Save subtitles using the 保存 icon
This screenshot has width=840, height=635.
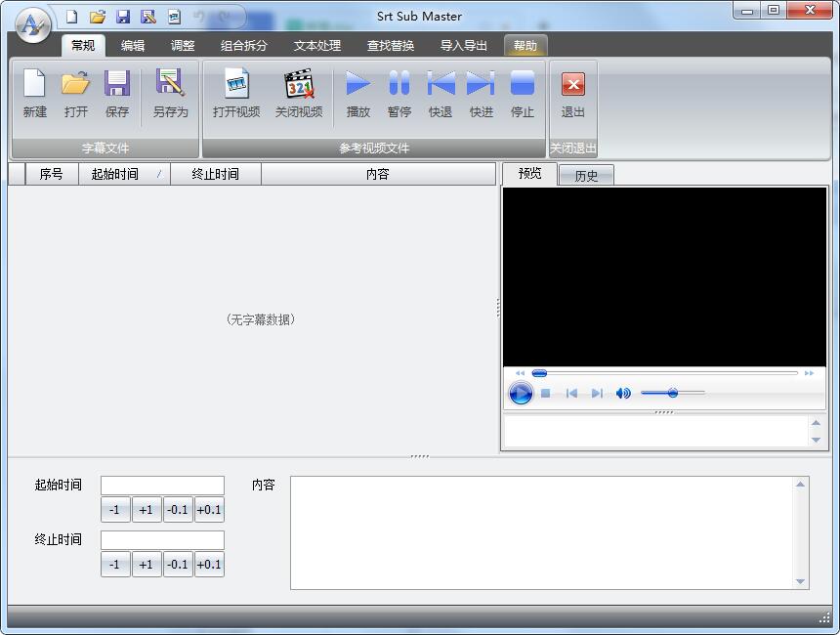(x=117, y=85)
